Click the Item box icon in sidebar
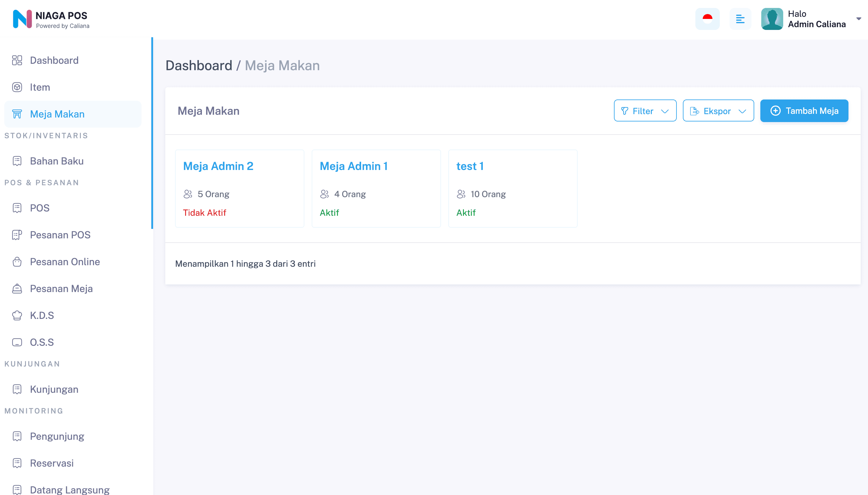Image resolution: width=868 pixels, height=495 pixels. point(17,87)
